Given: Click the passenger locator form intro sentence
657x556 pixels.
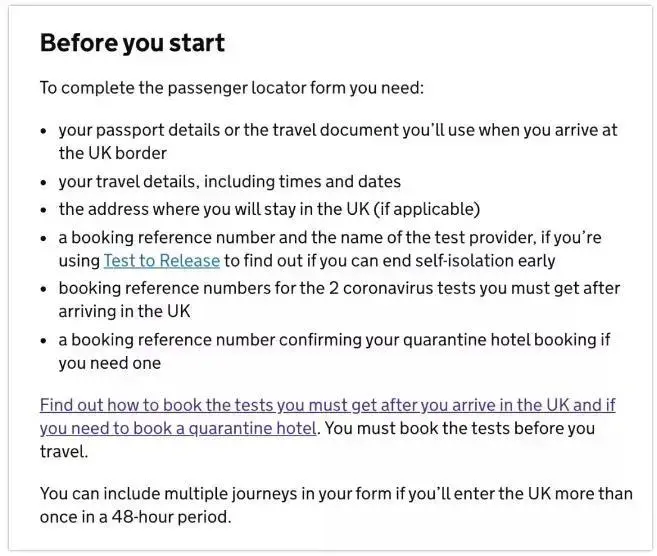Looking at the screenshot, I should tap(232, 88).
